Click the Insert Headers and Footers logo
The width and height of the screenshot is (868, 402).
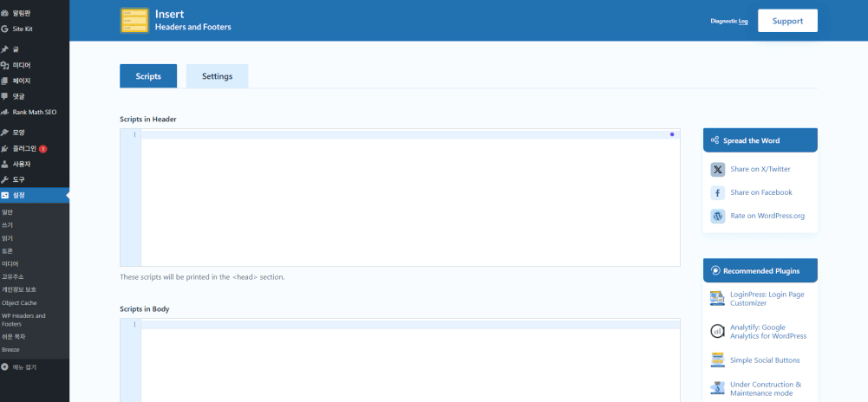tap(134, 21)
